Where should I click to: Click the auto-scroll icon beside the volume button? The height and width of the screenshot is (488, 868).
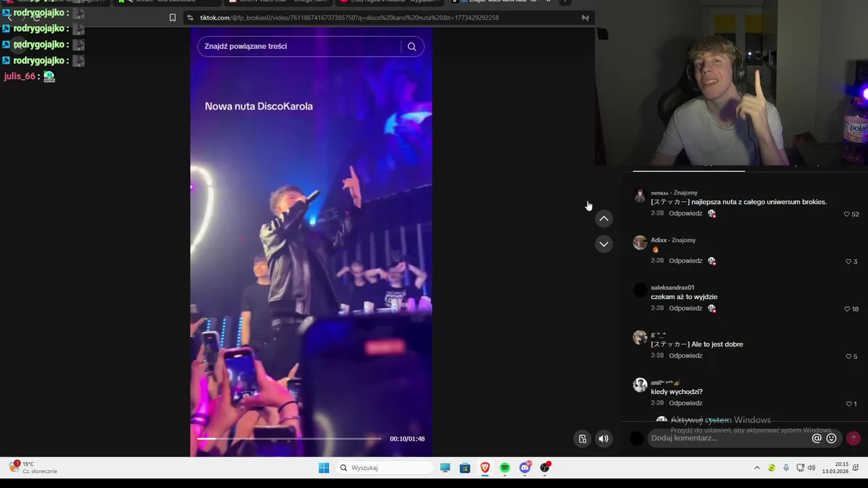tap(582, 439)
